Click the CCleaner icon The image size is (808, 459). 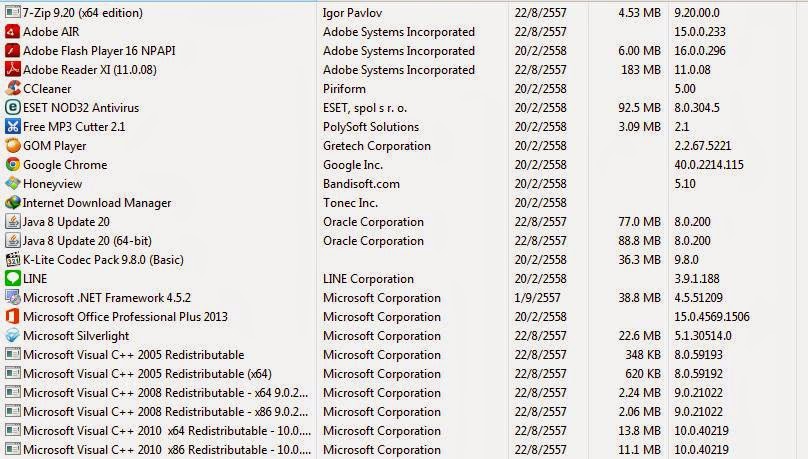click(x=12, y=89)
